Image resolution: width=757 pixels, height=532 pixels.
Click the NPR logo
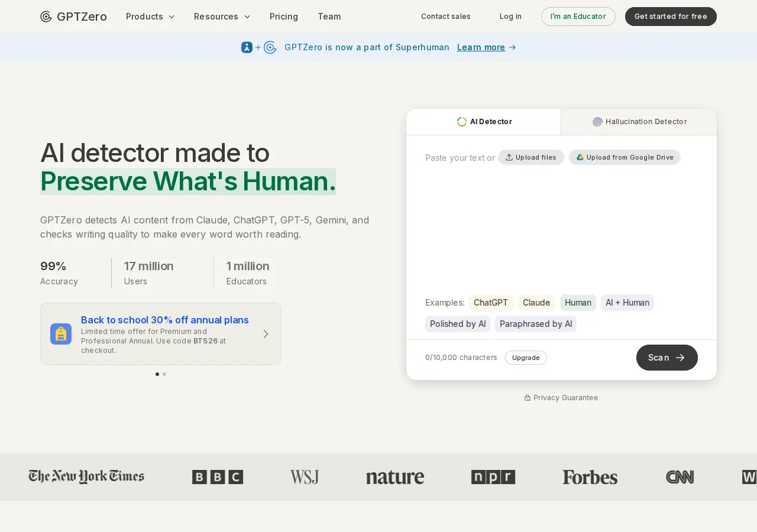493,477
